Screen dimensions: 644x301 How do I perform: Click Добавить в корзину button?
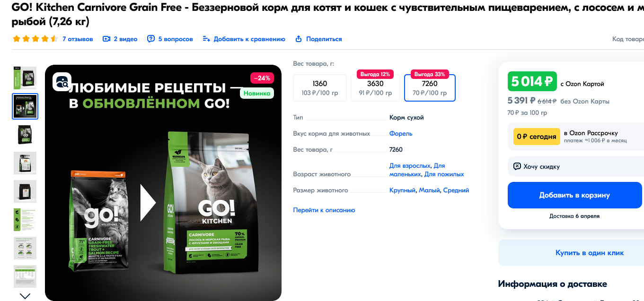pos(574,195)
